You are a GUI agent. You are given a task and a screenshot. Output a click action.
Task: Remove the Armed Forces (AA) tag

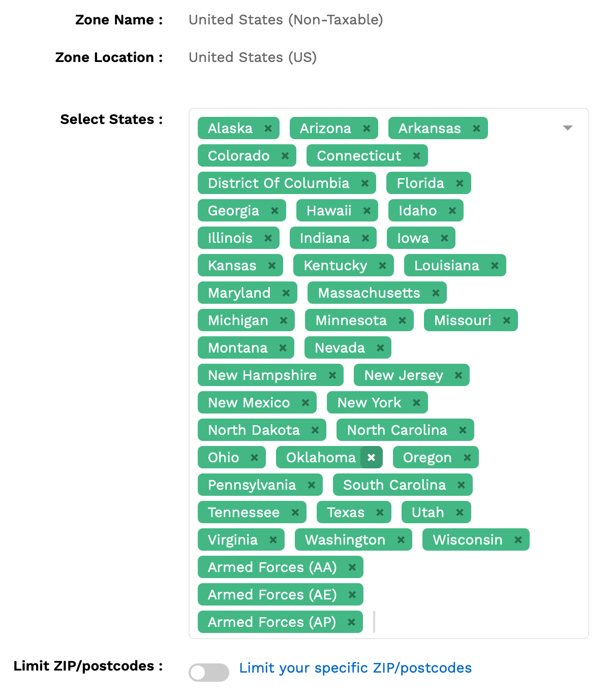352,567
